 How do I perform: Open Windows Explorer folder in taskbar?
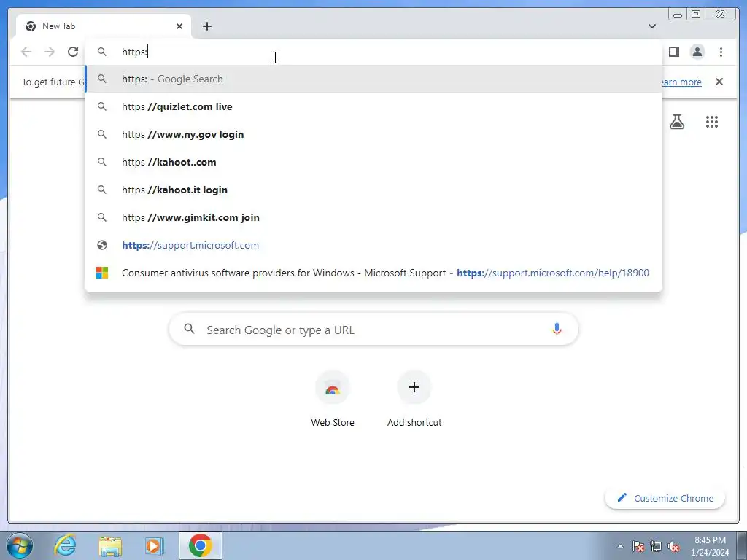109,545
